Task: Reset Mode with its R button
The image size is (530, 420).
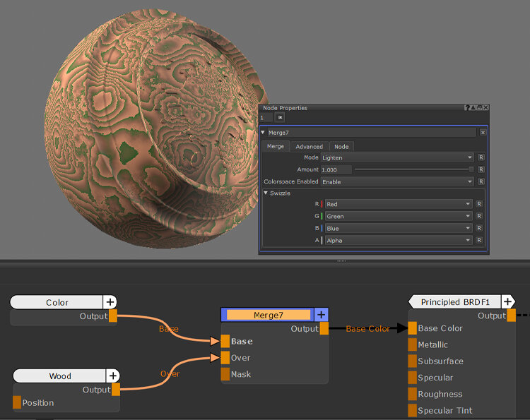Action: click(x=481, y=157)
